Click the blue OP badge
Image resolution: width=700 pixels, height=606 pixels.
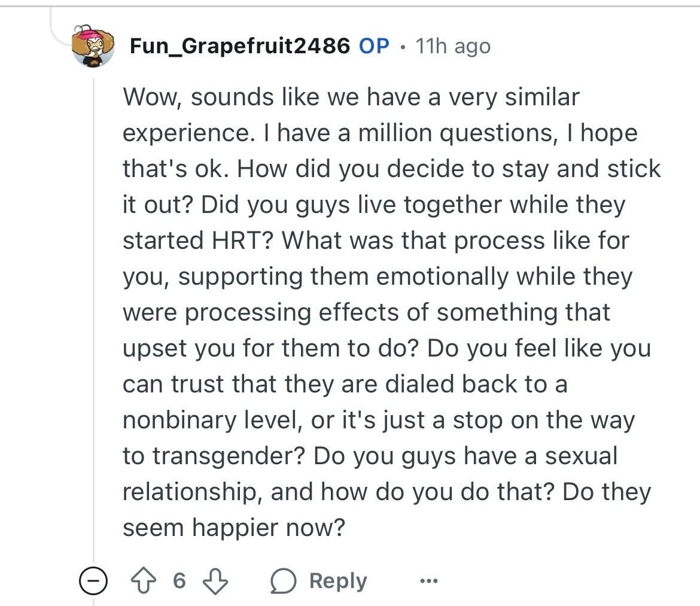(x=374, y=46)
